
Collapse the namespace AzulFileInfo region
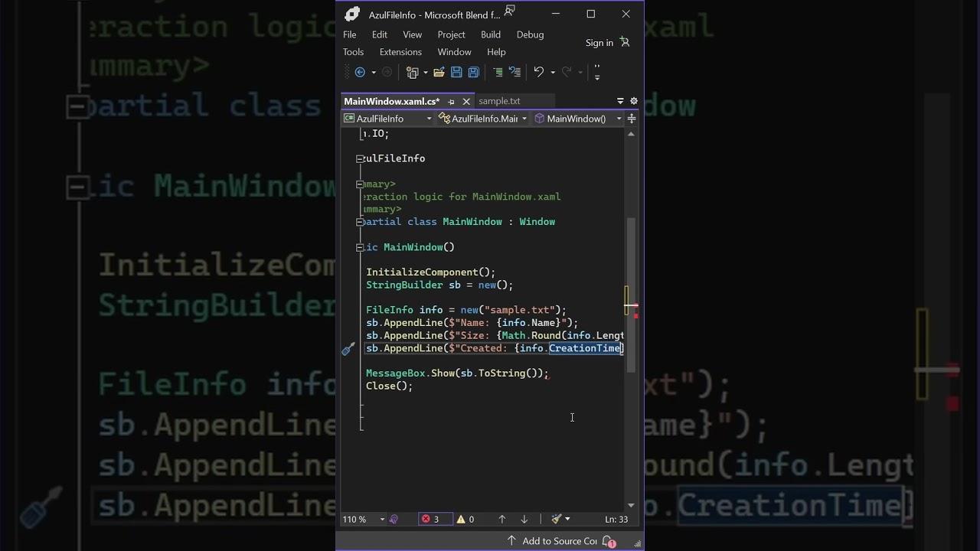click(360, 158)
